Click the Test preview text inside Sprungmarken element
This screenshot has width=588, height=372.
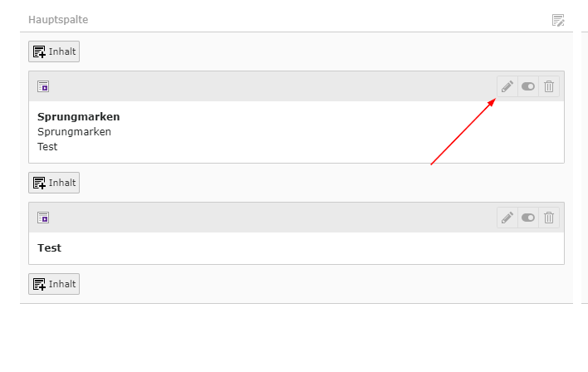coord(47,146)
